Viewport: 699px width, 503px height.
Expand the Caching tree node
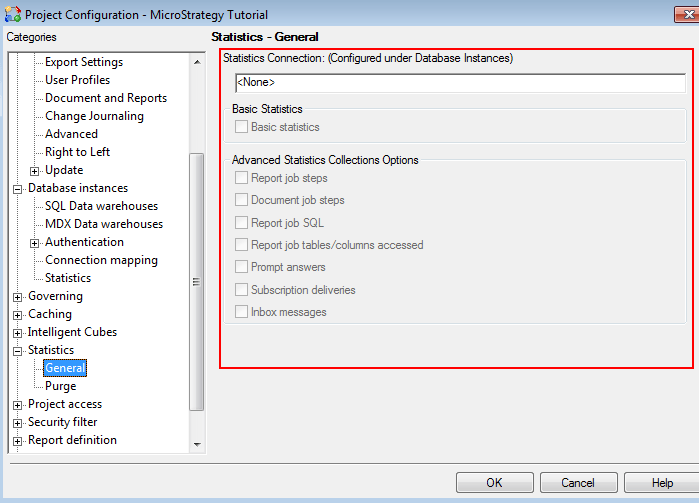[18, 315]
